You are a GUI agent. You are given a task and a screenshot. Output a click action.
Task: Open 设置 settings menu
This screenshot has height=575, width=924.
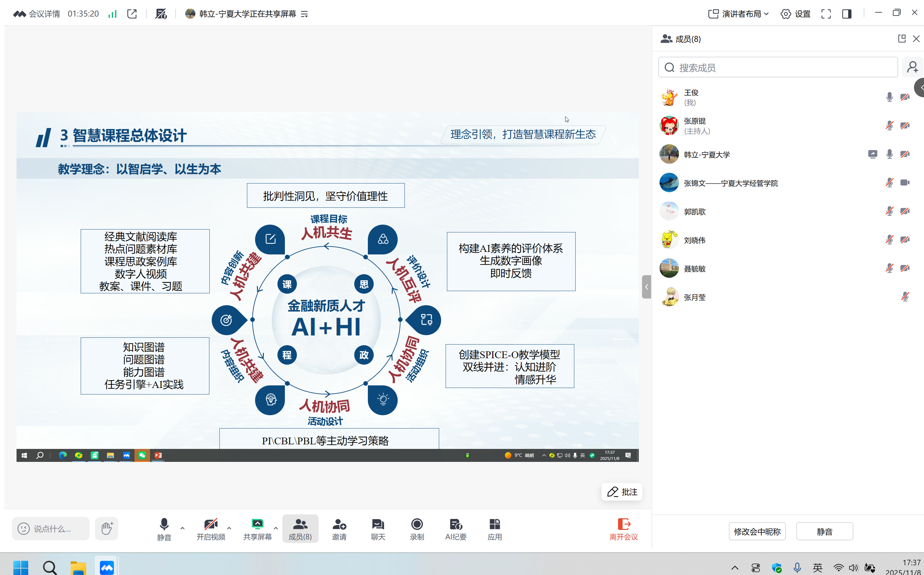point(795,14)
